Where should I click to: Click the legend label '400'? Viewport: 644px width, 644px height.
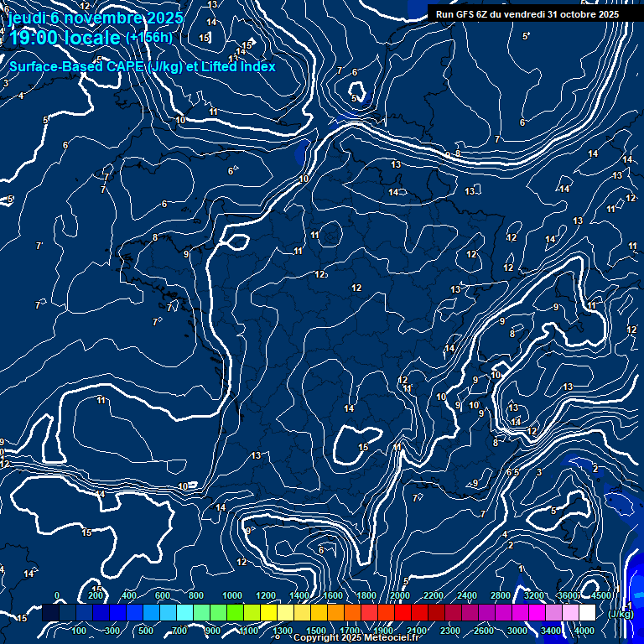click(x=129, y=595)
